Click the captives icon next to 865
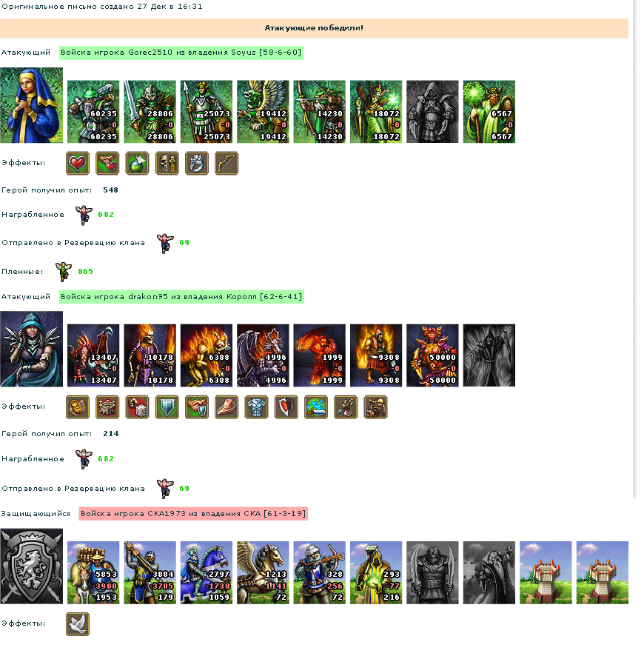 point(64,272)
